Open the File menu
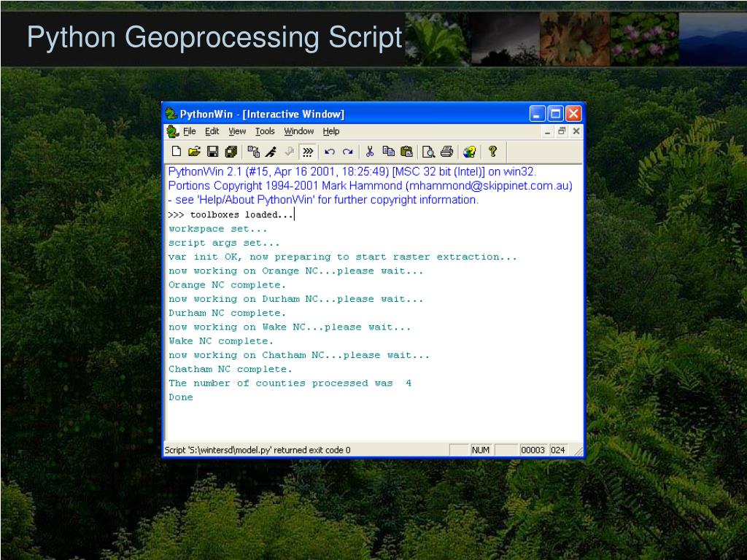 pyautogui.click(x=190, y=131)
